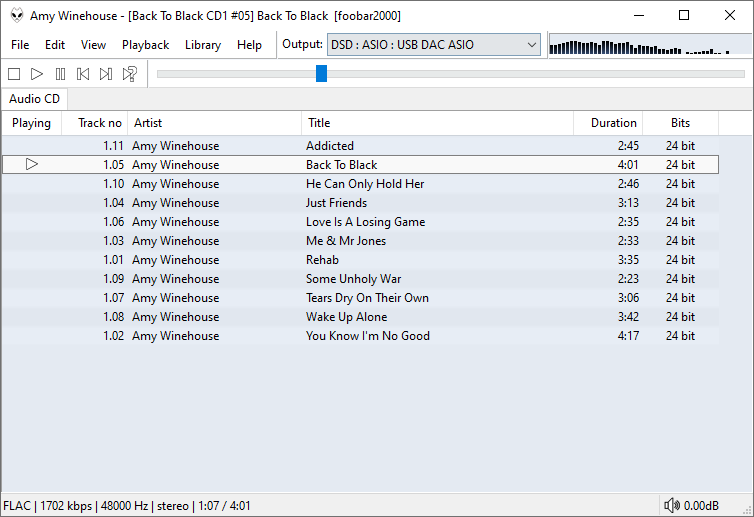The image size is (754, 517).
Task: Start playback with the Play button
Action: [37, 74]
